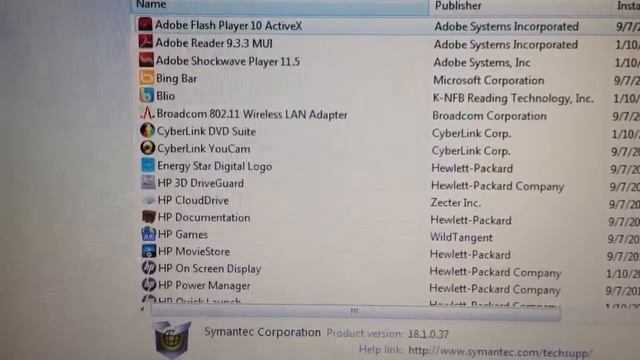
Task: Select the CyberLink DVD Suite entry
Action: point(206,131)
